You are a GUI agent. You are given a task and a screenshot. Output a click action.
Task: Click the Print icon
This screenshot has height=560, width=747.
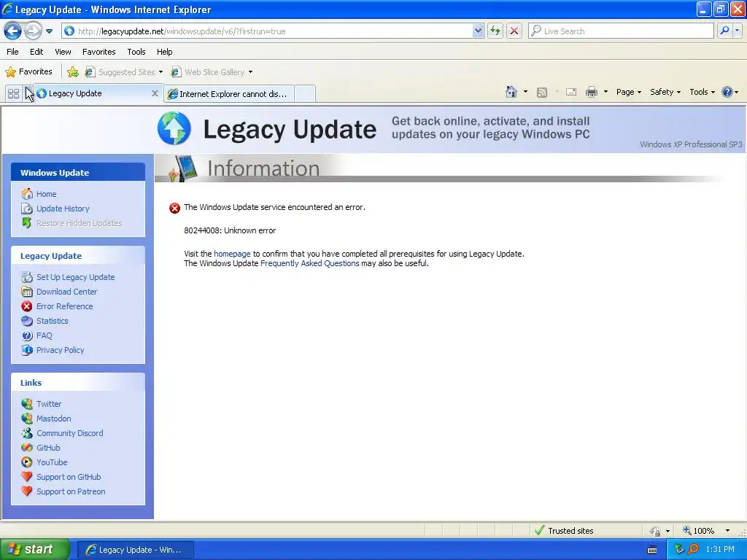point(592,93)
